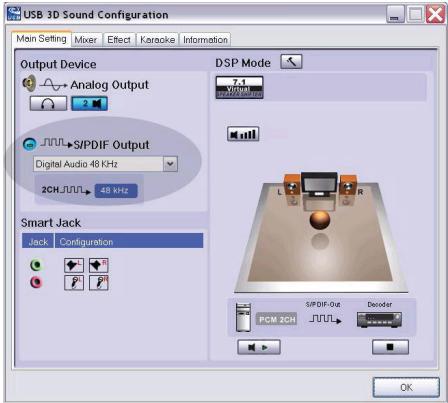This screenshot has height=403, width=448.
Task: Select the 2-speaker output button
Action: click(89, 104)
